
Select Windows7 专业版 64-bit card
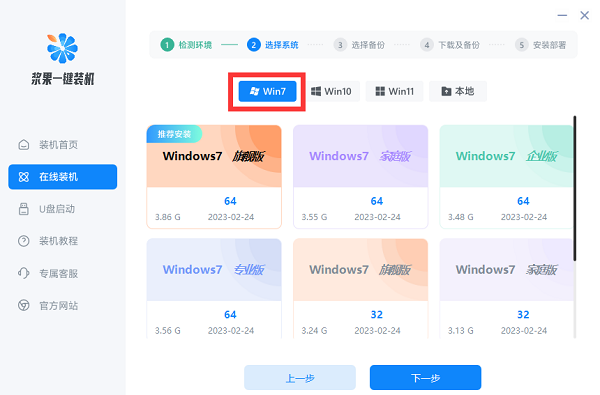click(x=214, y=288)
